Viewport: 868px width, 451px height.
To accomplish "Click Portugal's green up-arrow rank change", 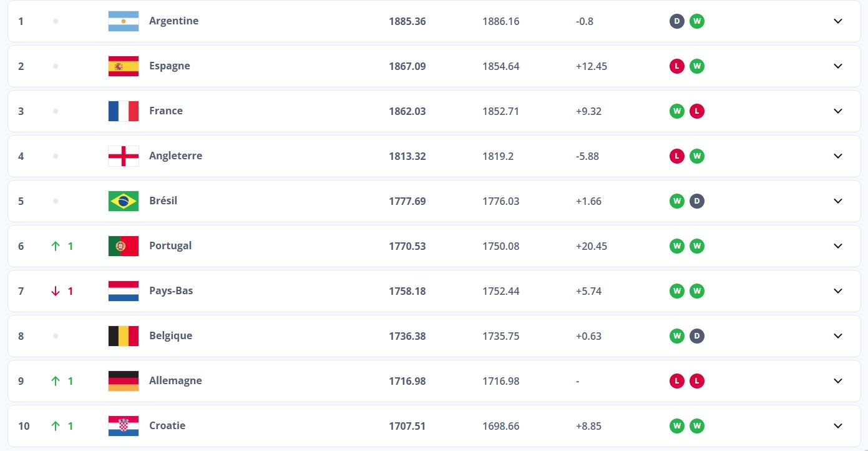I will [62, 246].
